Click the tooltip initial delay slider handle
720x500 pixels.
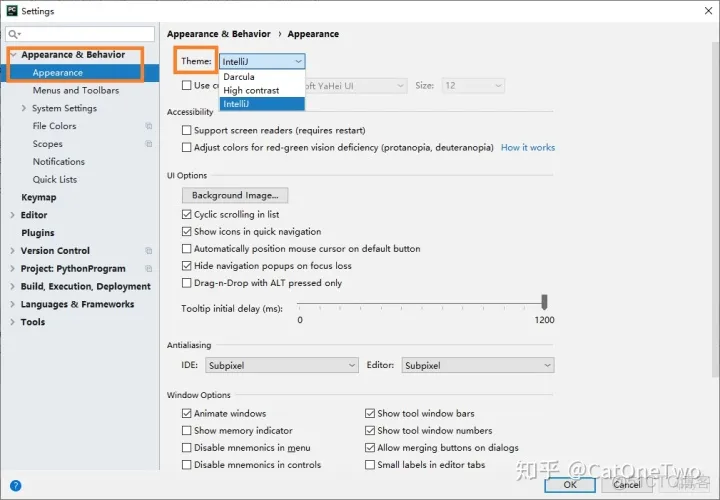click(544, 302)
